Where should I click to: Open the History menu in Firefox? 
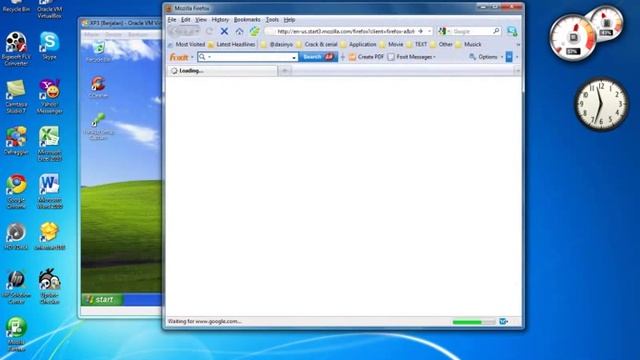click(x=220, y=20)
